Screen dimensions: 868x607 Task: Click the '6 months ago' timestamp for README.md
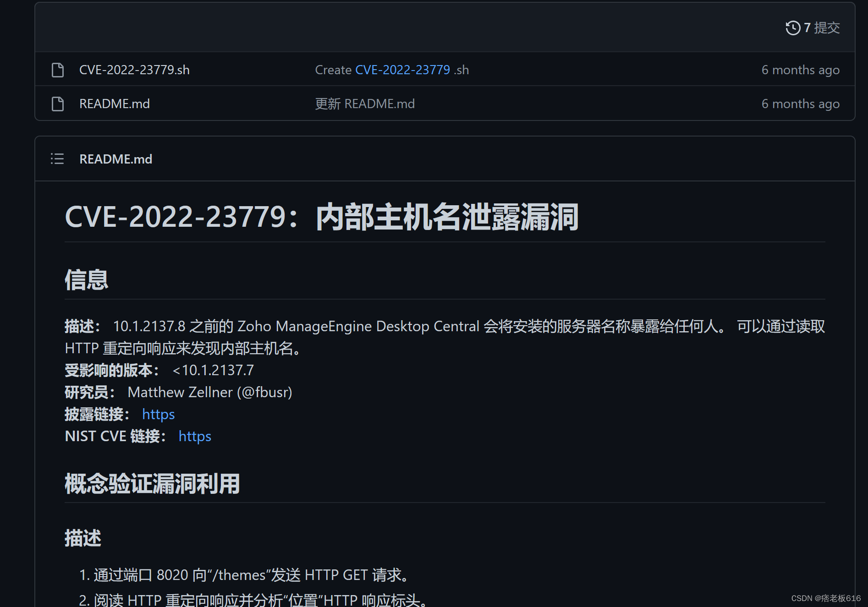click(801, 104)
